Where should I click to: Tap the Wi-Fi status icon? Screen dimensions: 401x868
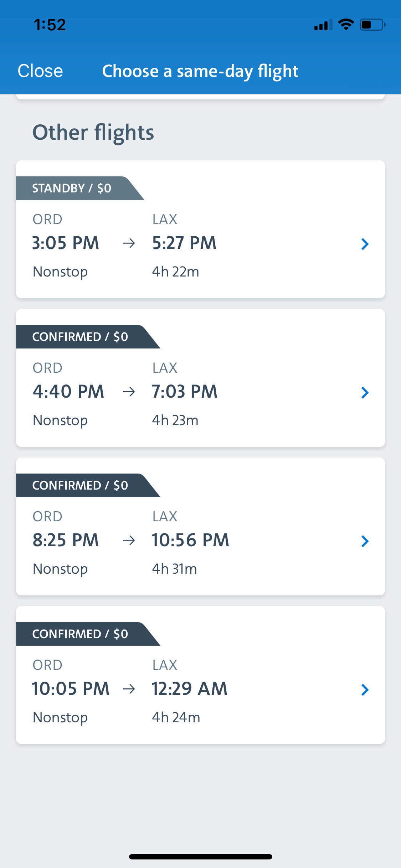pos(346,25)
